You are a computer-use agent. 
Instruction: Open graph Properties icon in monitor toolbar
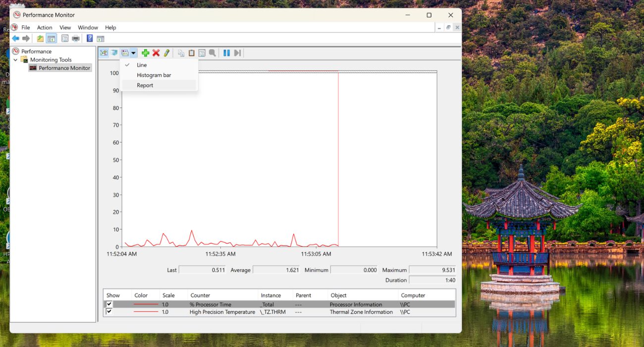click(202, 53)
